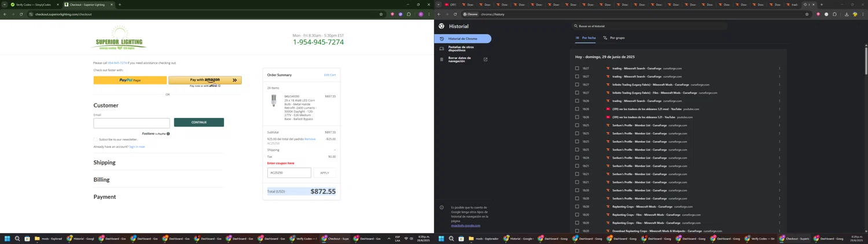Open Pestañas de otros dispositivos sidebar item
The image size is (868, 244).
tap(463, 49)
